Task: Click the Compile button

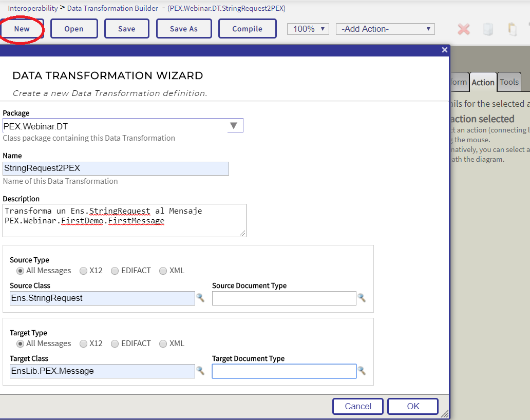Action: 247,29
